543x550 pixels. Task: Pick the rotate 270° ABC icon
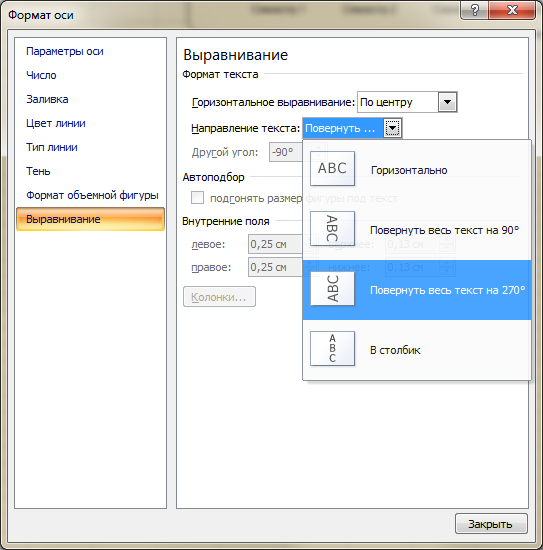332,288
